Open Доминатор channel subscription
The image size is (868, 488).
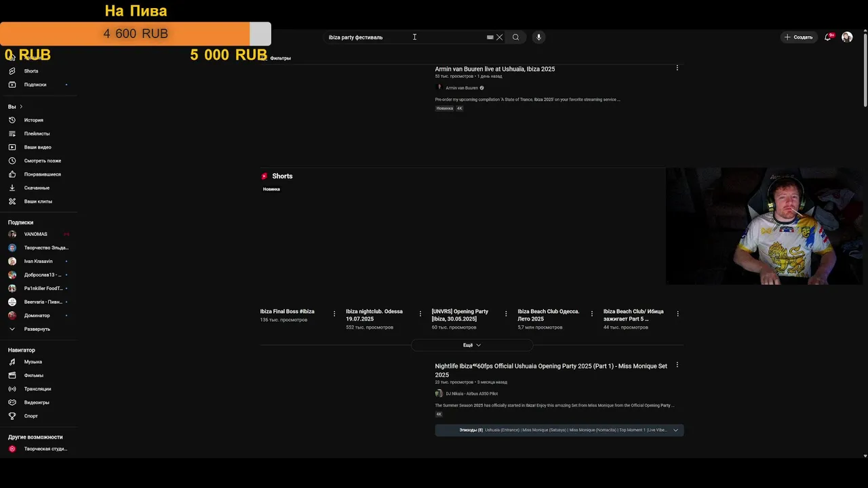coord(38,315)
